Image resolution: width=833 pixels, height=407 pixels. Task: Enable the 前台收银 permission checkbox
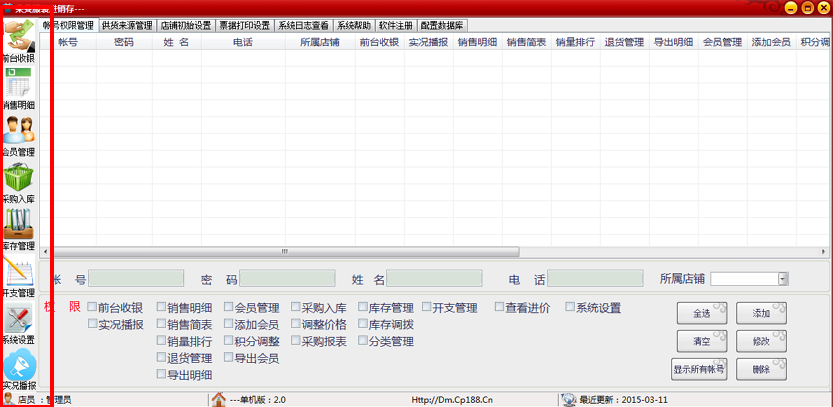[x=92, y=307]
